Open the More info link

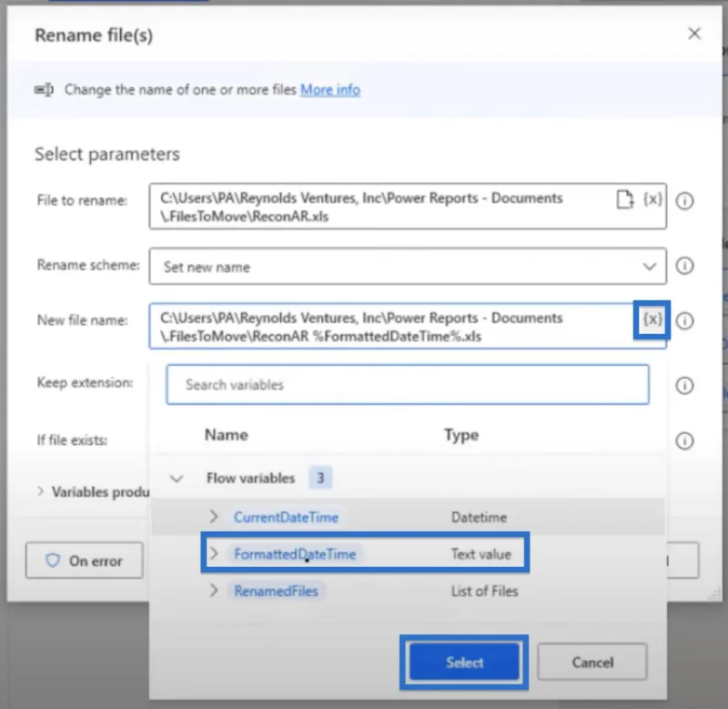point(330,89)
